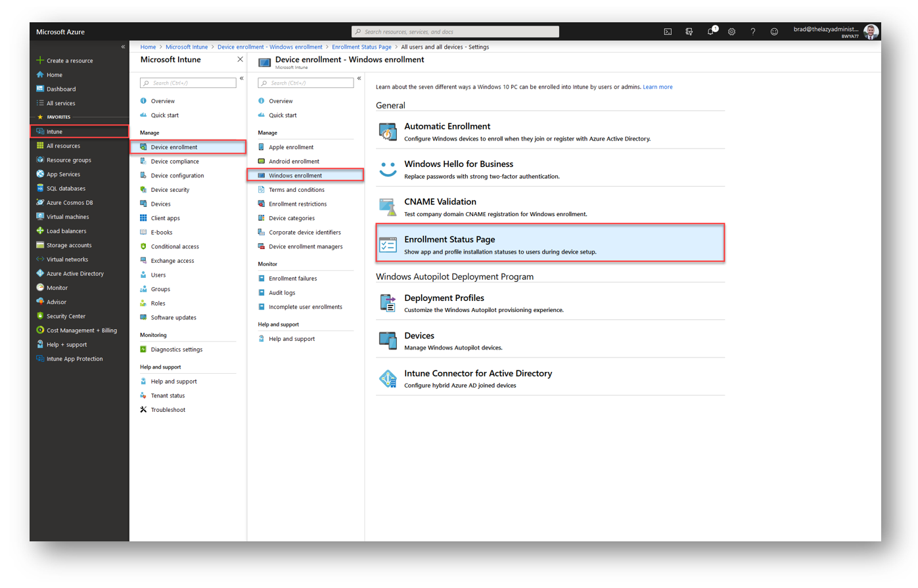Open Cloud Shell from the top bar
The image size is (918, 588).
[668, 32]
